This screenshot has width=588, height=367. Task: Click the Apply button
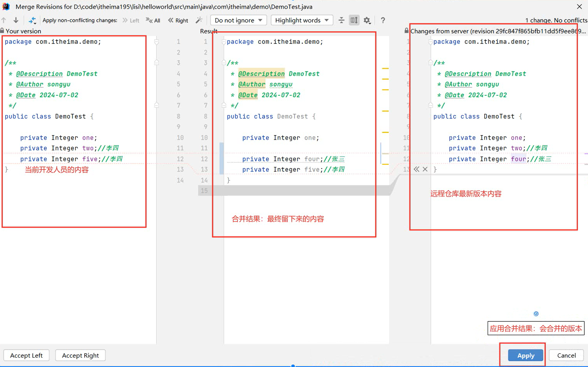(x=526, y=355)
